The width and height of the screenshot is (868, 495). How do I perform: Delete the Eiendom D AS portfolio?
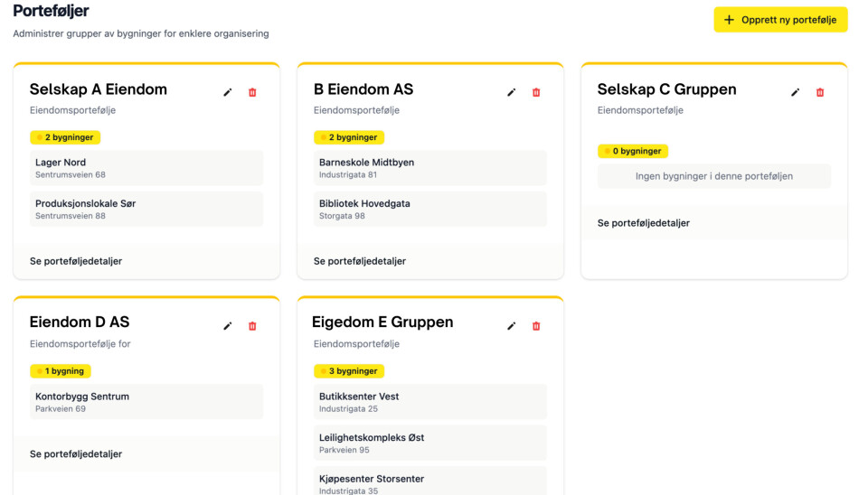pyautogui.click(x=252, y=326)
